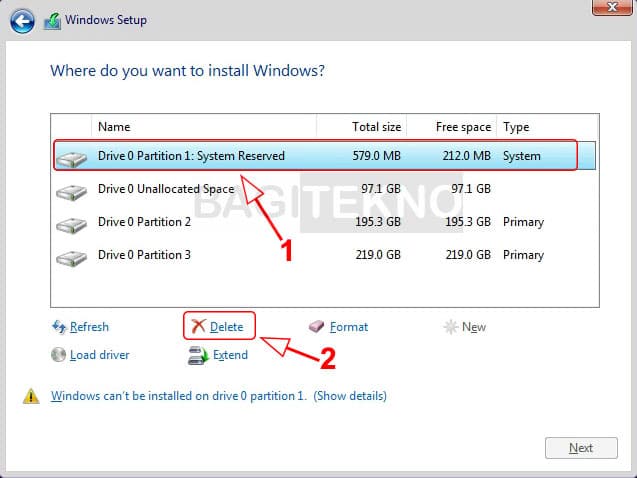Go back with the blue arrow button
The width and height of the screenshot is (637, 478).
click(22, 21)
